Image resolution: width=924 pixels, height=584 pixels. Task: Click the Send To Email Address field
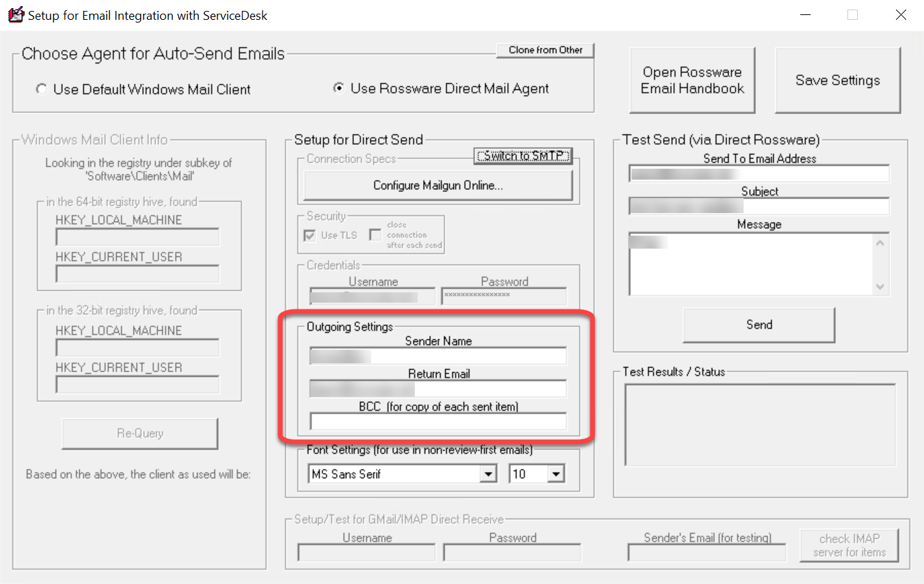pos(759,173)
